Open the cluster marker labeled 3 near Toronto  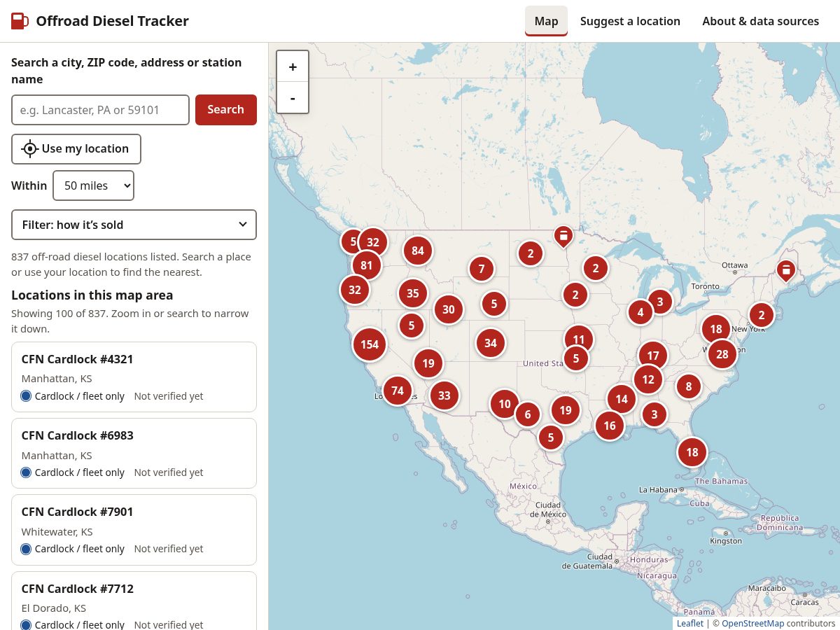click(660, 302)
